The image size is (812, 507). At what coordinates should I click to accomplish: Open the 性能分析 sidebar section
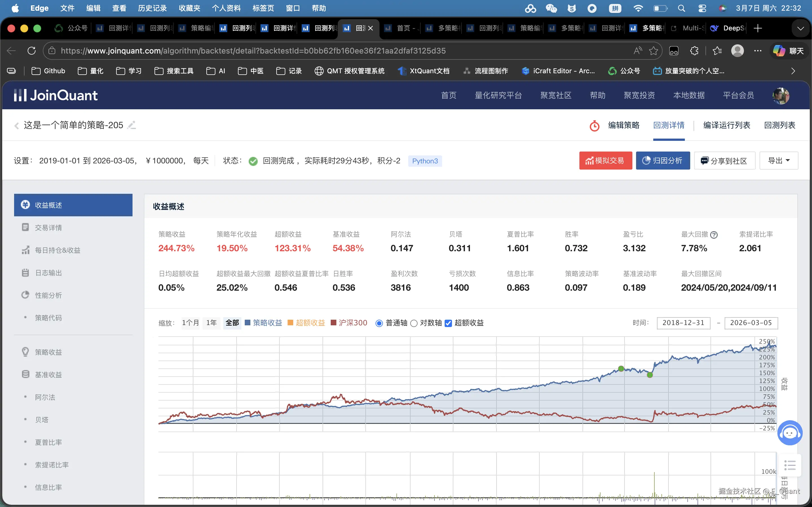pos(48,295)
